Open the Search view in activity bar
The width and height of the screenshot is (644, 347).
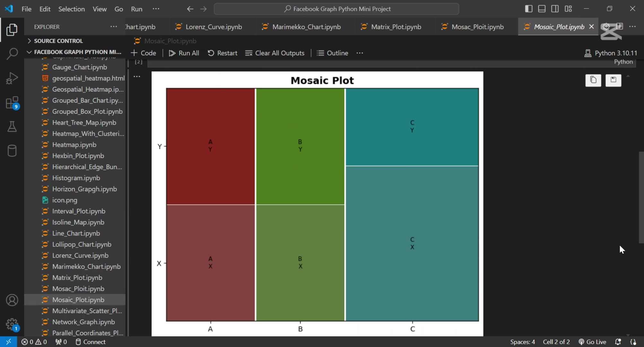tap(12, 54)
